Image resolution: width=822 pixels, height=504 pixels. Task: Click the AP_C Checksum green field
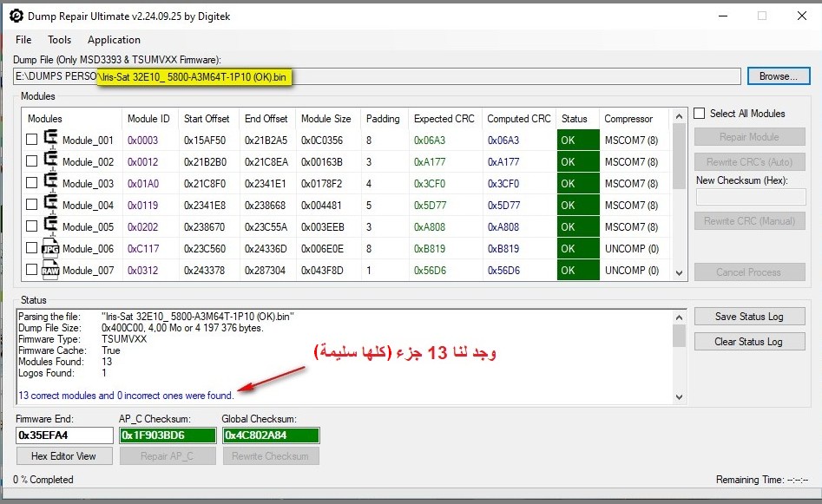[x=168, y=435]
